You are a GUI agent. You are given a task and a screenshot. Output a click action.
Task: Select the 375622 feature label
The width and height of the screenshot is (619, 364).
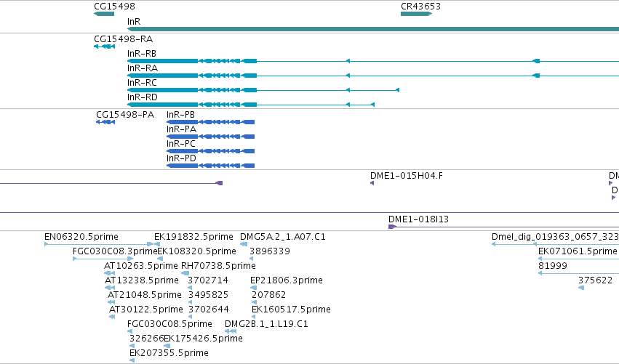point(595,280)
